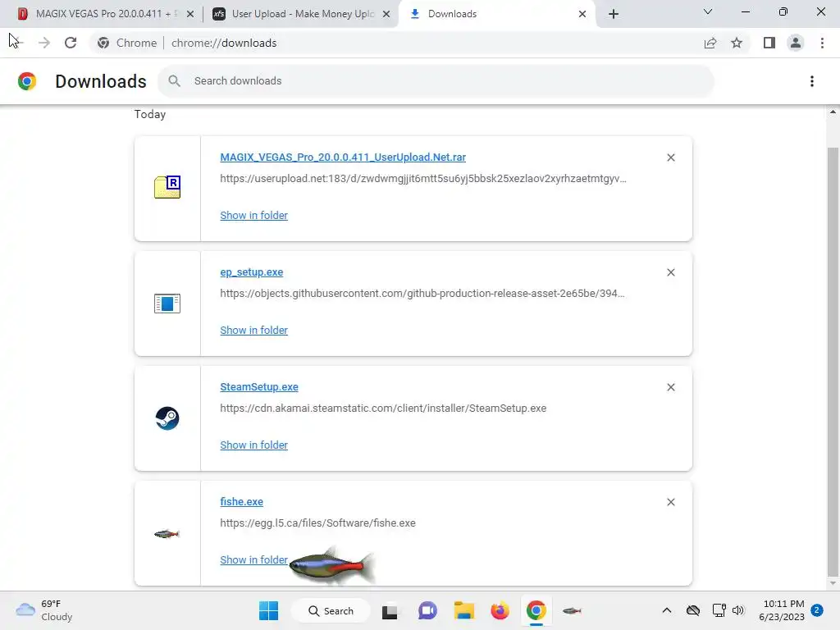Open the network tray icon
The width and height of the screenshot is (840, 630).
(x=719, y=610)
